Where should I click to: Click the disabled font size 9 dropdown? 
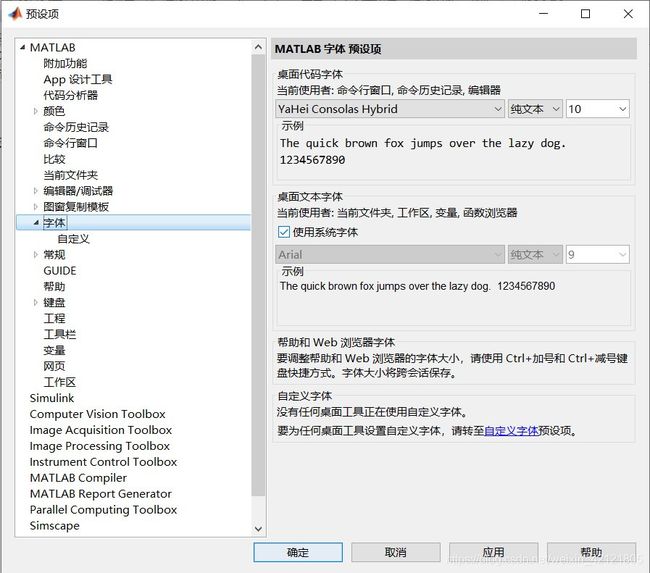598,255
